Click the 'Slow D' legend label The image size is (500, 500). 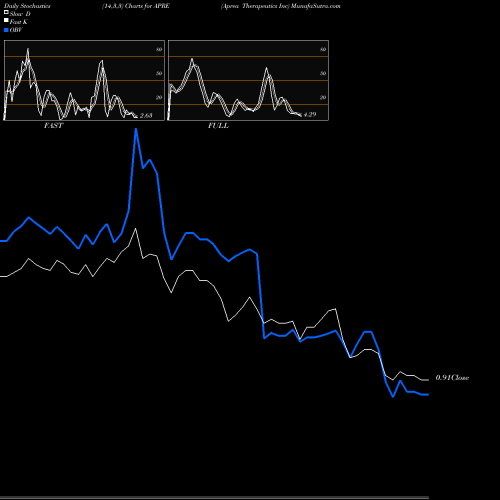[x=20, y=14]
